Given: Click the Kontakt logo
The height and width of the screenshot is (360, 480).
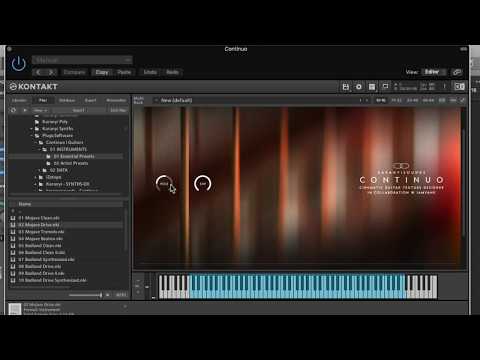Looking at the screenshot, I should [34, 87].
